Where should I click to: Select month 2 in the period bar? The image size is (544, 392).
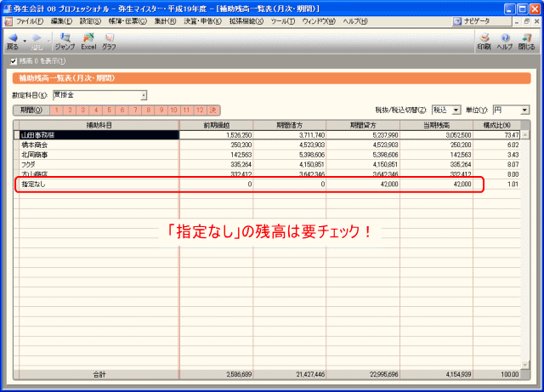point(70,111)
